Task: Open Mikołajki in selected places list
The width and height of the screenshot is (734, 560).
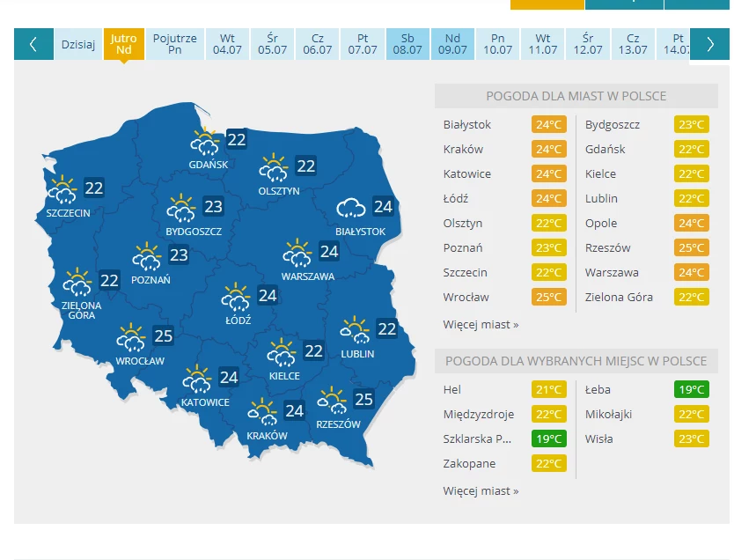Action: tap(608, 415)
